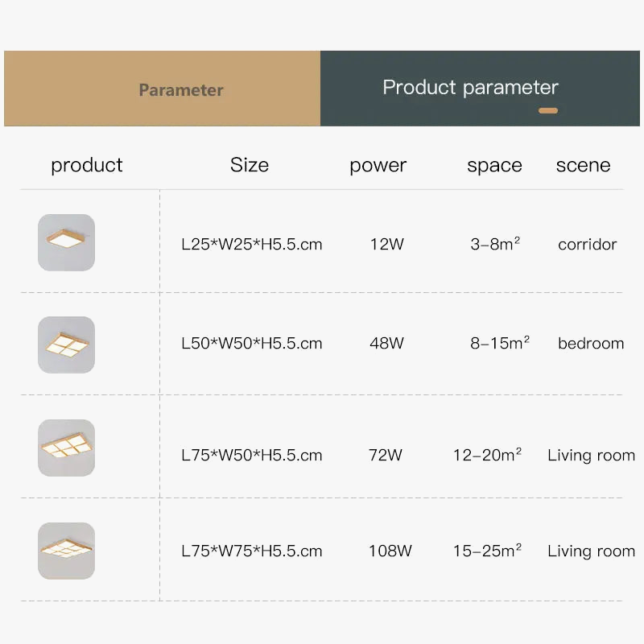Click the bedroom scene label
644x644 pixels.
[x=591, y=343]
